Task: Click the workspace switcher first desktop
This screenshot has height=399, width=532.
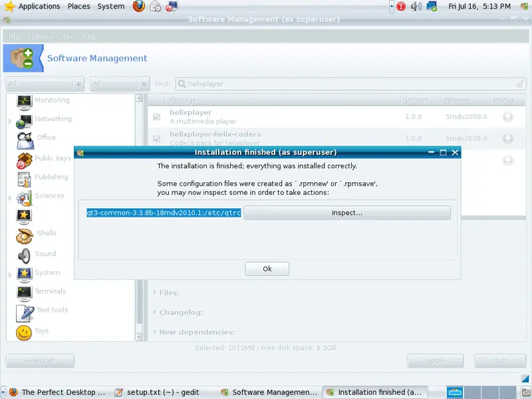Action: tap(455, 392)
